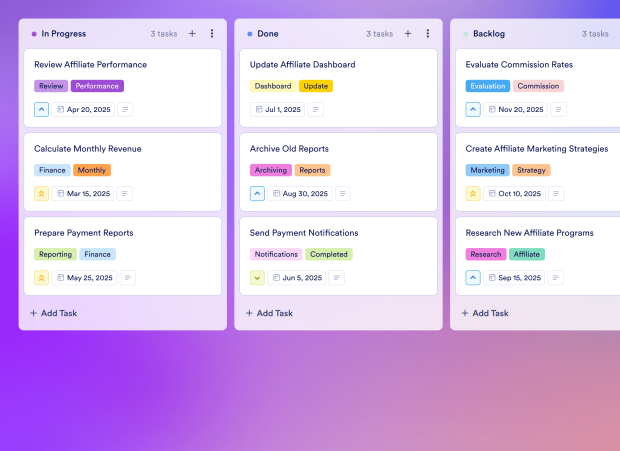This screenshot has width=620, height=451.
Task: Click Add Task under Done column
Action: pyautogui.click(x=269, y=313)
